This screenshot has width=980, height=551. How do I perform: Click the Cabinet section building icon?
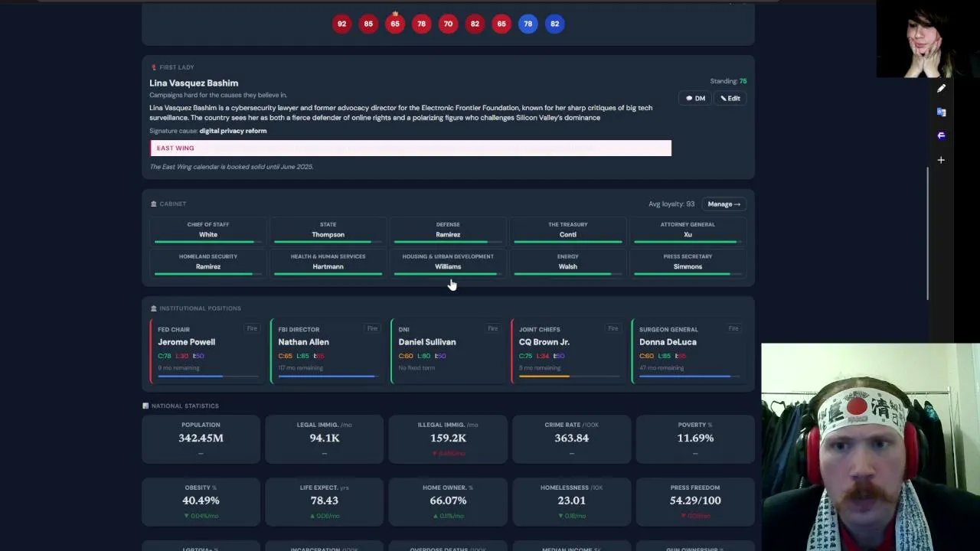pos(154,204)
